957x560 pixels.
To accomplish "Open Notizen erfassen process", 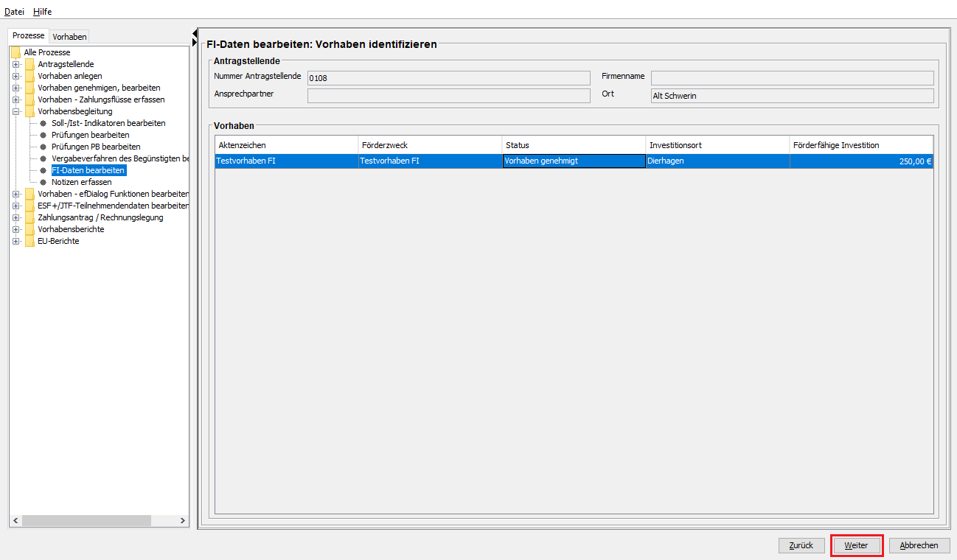I will (82, 182).
